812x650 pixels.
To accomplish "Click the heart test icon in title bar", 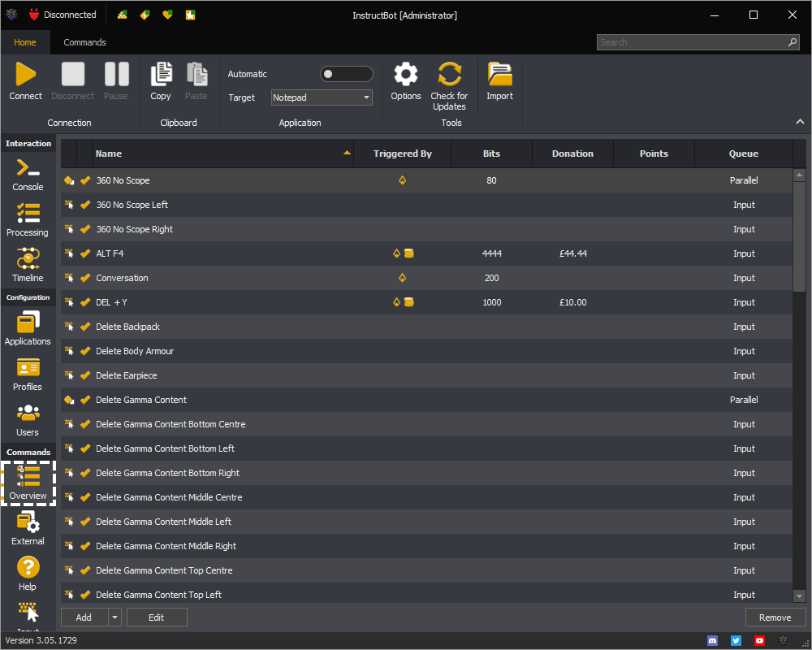I will (167, 15).
